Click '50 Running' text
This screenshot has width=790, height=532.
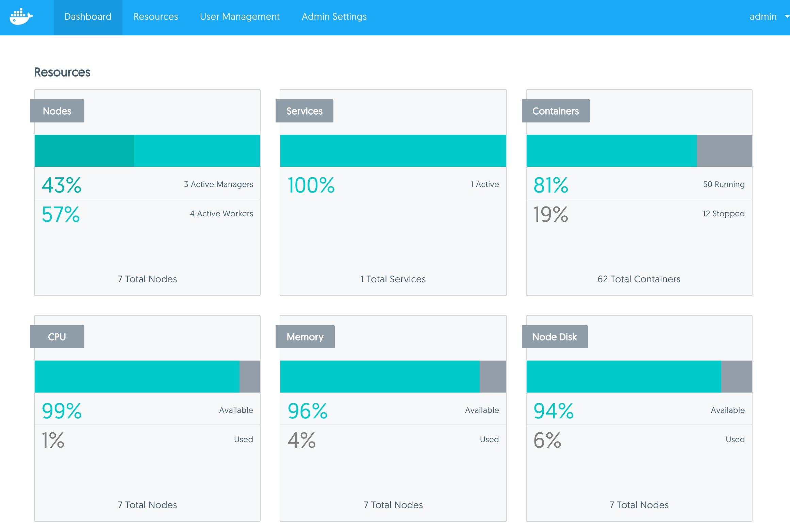click(724, 184)
